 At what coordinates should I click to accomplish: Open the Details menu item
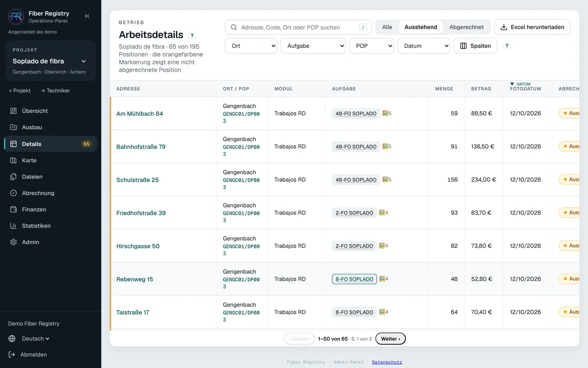click(51, 144)
